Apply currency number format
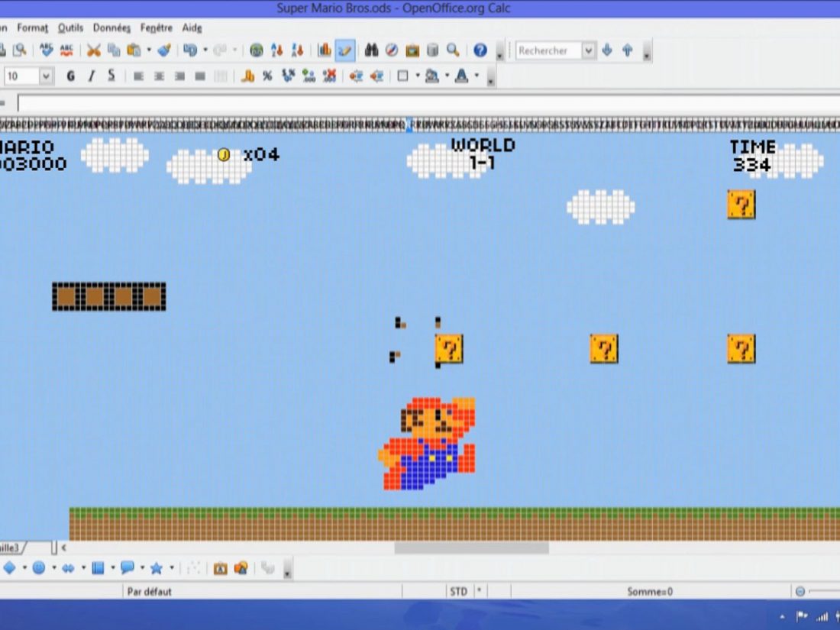 [x=247, y=76]
